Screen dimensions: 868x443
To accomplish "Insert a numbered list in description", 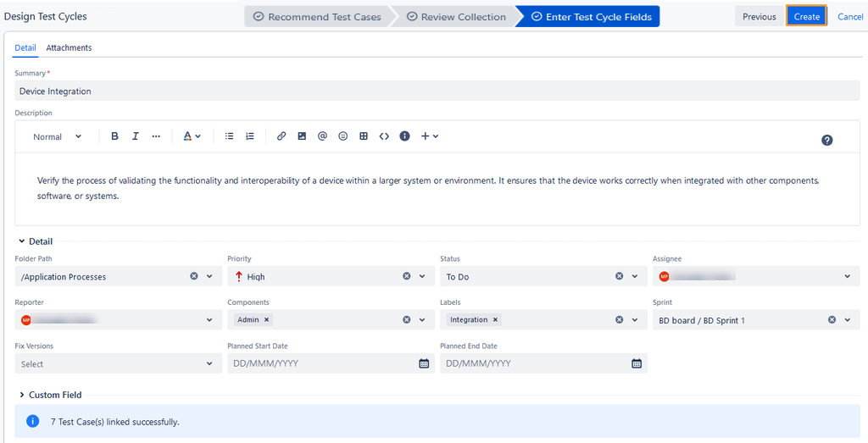I will tap(250, 136).
